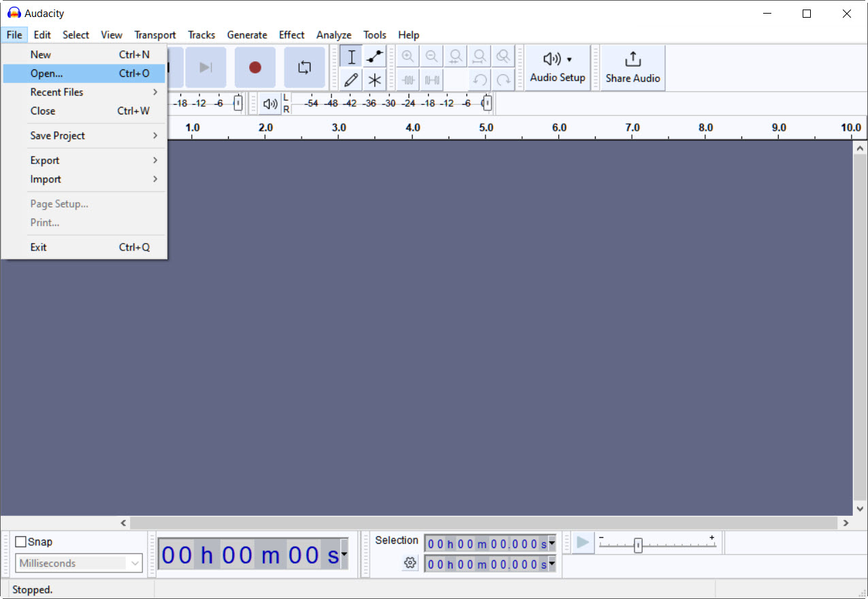
Task: Click the Record button
Action: coord(255,67)
